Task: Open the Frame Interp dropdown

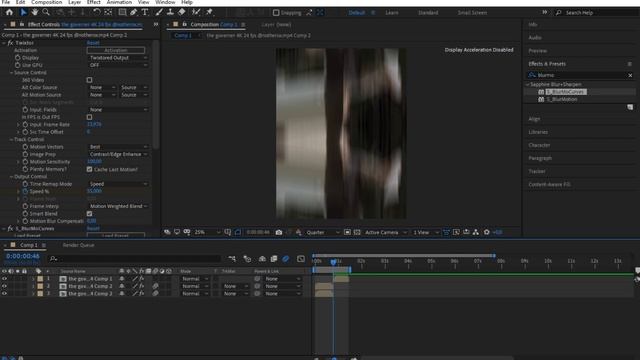Action: click(x=118, y=206)
